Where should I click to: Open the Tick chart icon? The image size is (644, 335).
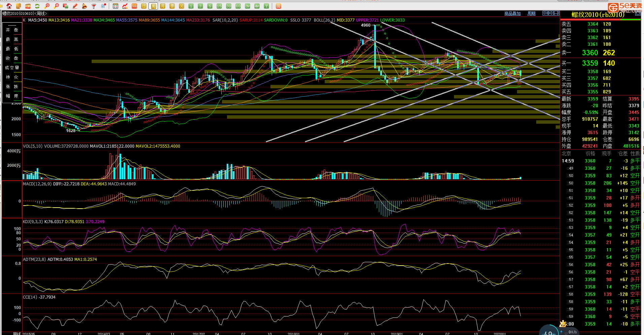(134, 6)
